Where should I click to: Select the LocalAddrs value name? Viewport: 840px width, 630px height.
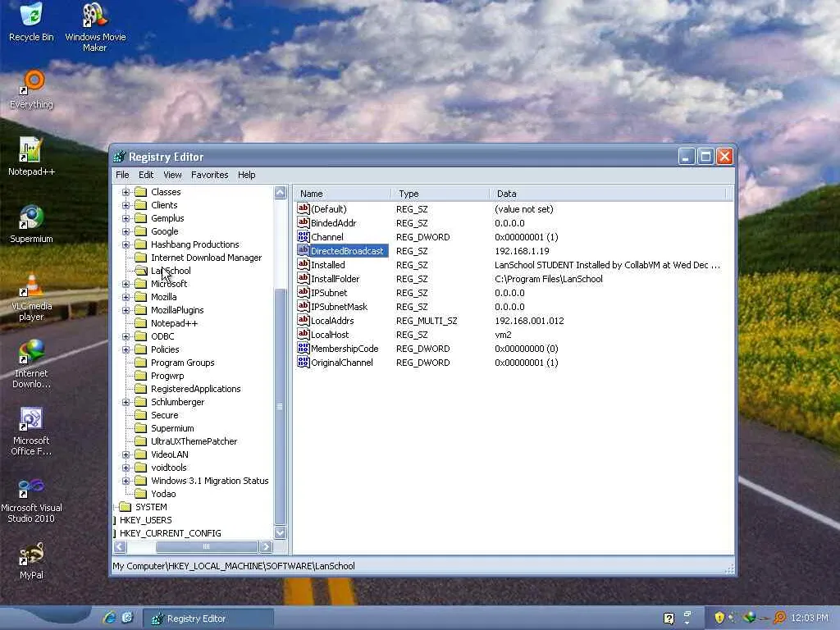(332, 321)
